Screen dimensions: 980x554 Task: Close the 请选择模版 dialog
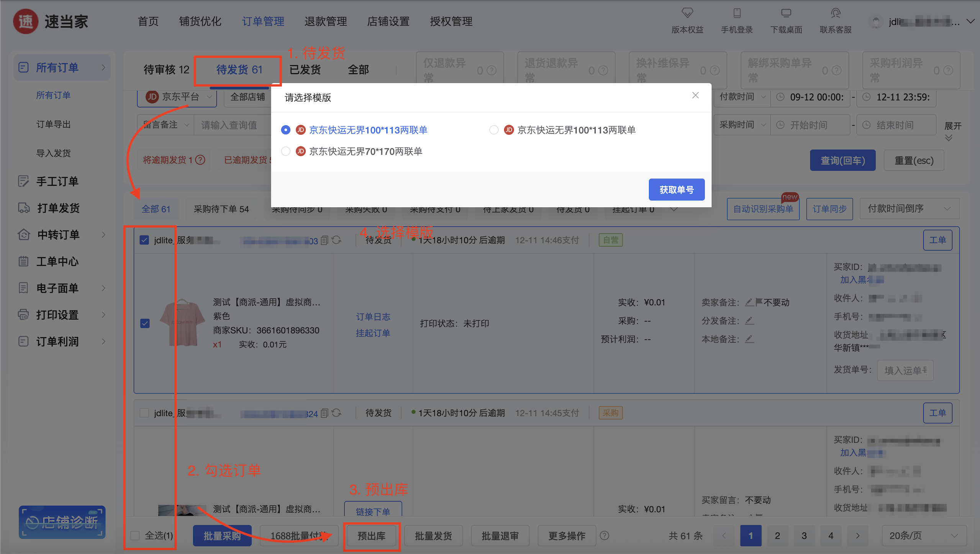tap(695, 95)
